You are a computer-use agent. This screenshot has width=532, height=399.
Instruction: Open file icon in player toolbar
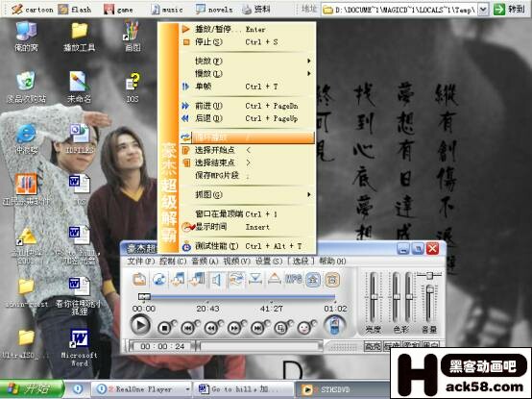pos(139,280)
